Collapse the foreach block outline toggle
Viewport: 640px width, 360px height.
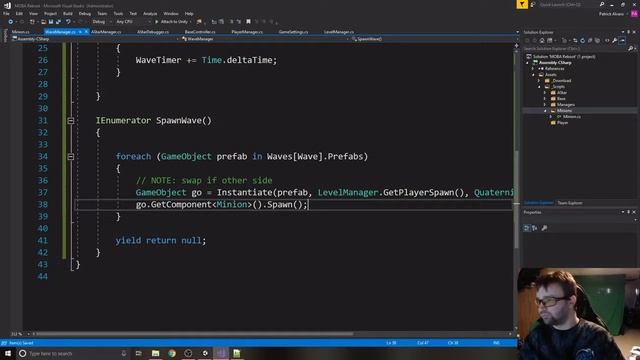pyautogui.click(x=71, y=157)
